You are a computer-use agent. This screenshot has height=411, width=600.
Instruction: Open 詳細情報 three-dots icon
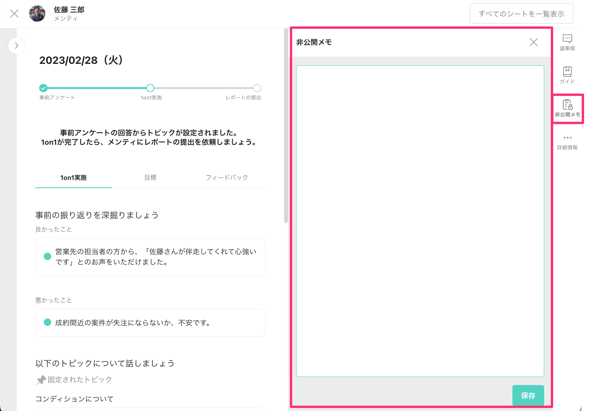[x=567, y=141]
